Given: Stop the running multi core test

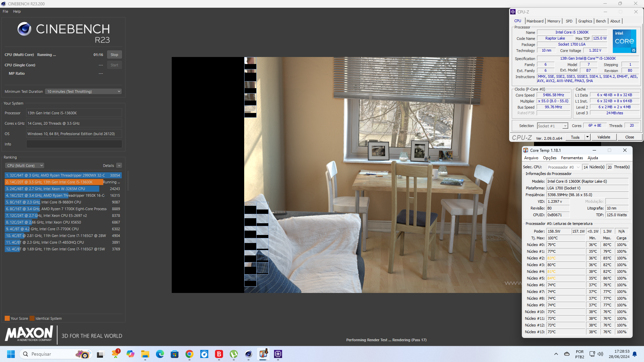Looking at the screenshot, I should [114, 55].
